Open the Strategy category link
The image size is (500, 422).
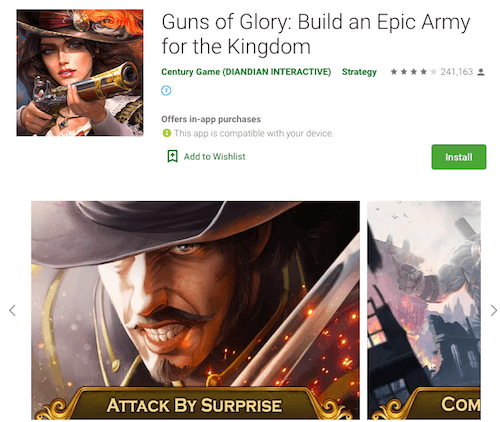tap(359, 72)
